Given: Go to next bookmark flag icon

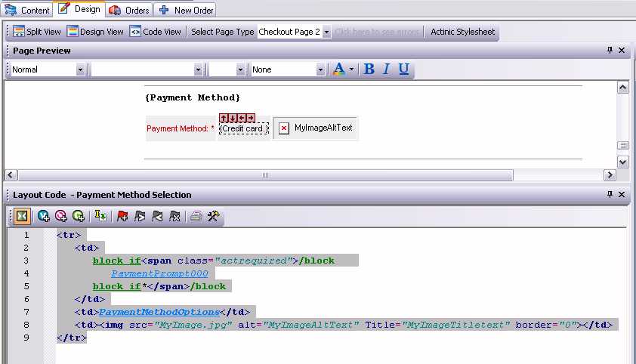Looking at the screenshot, I should 139,217.
